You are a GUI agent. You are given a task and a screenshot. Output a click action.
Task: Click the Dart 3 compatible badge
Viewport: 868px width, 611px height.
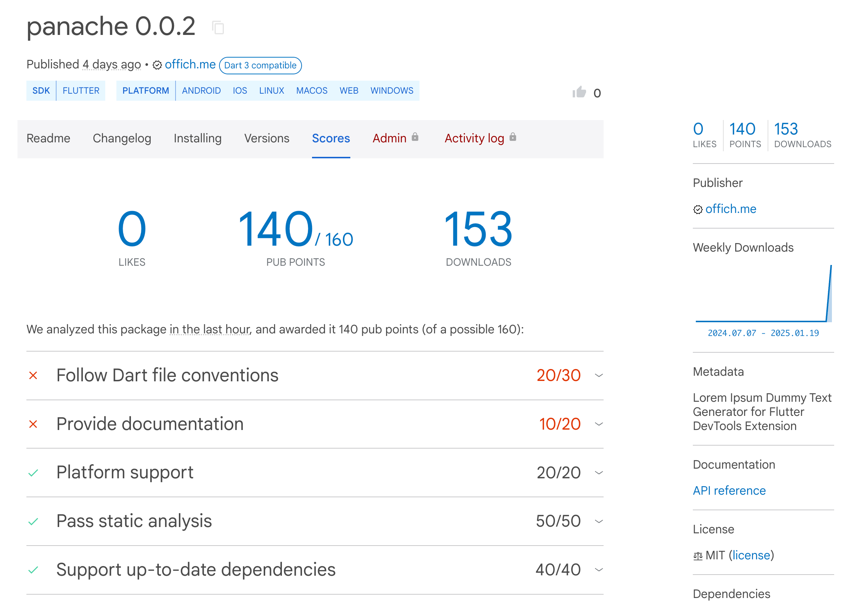tap(260, 65)
